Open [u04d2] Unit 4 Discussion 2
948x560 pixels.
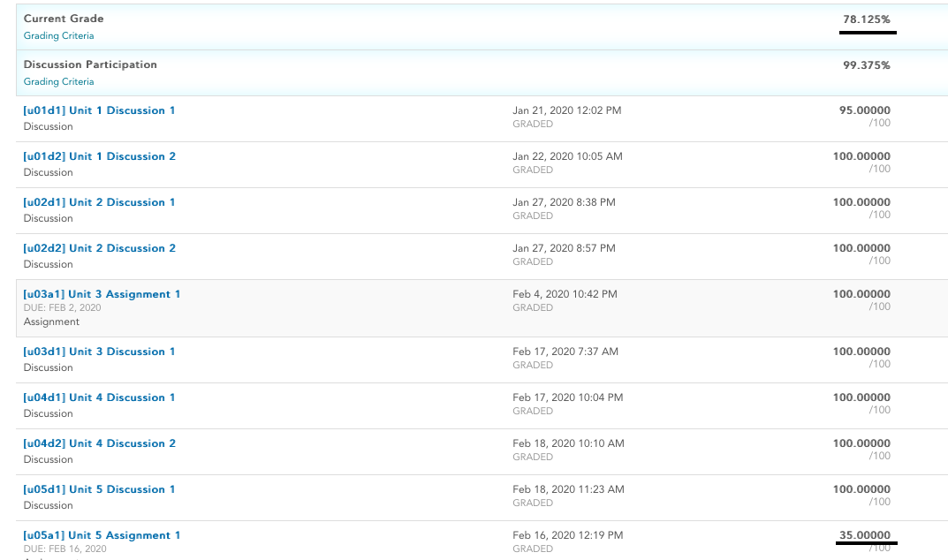pos(99,444)
